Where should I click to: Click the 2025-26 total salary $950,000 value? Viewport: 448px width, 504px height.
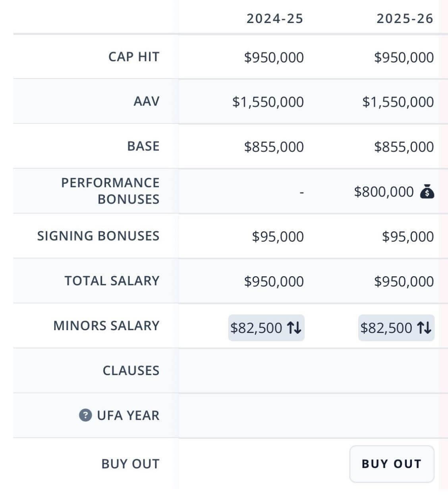[404, 281]
